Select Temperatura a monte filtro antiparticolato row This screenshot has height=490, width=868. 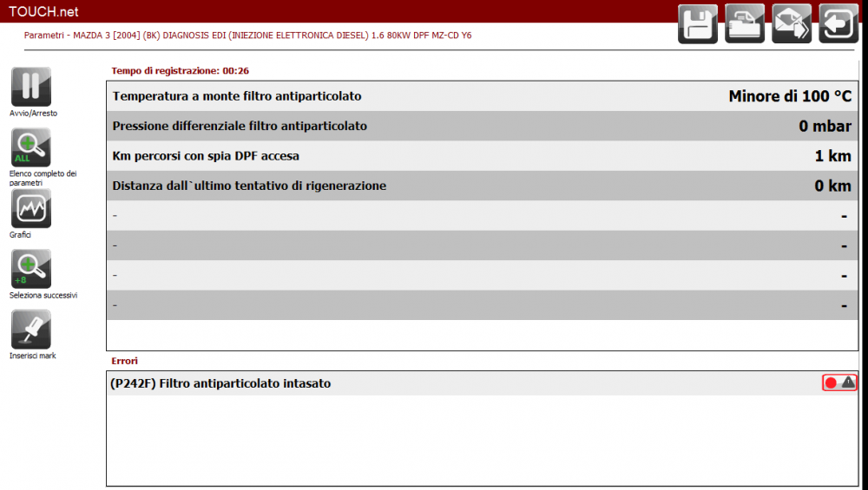click(x=237, y=96)
